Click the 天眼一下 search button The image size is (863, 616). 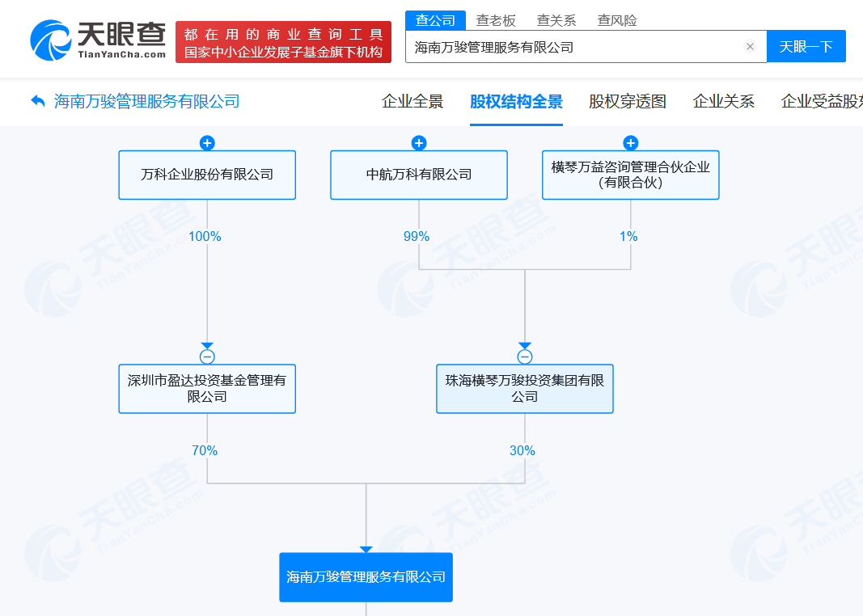coord(806,46)
